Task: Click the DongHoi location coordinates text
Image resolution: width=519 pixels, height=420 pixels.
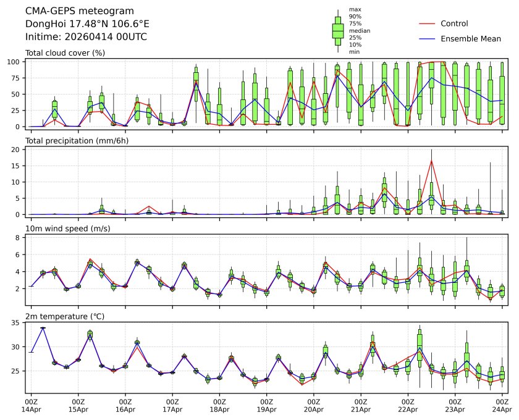Action: 87,23
